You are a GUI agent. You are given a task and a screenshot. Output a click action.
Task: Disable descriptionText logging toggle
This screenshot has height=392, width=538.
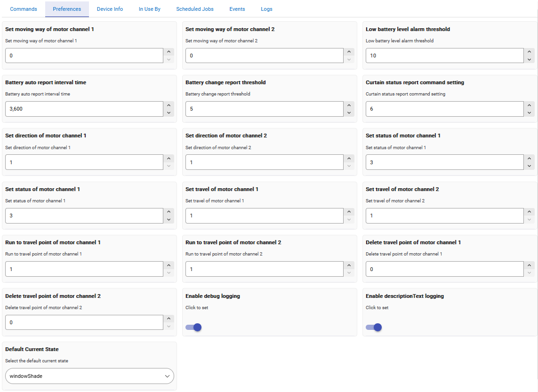pos(374,327)
